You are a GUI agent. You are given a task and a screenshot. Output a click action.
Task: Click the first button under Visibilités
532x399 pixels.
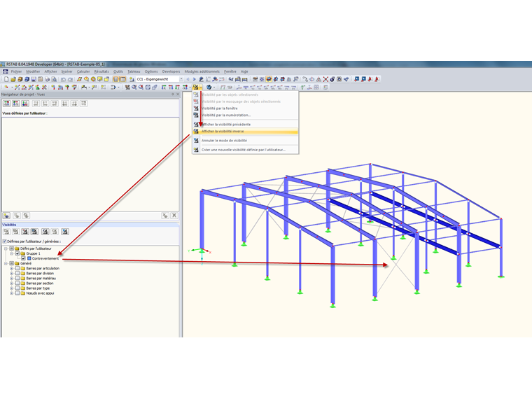6,232
